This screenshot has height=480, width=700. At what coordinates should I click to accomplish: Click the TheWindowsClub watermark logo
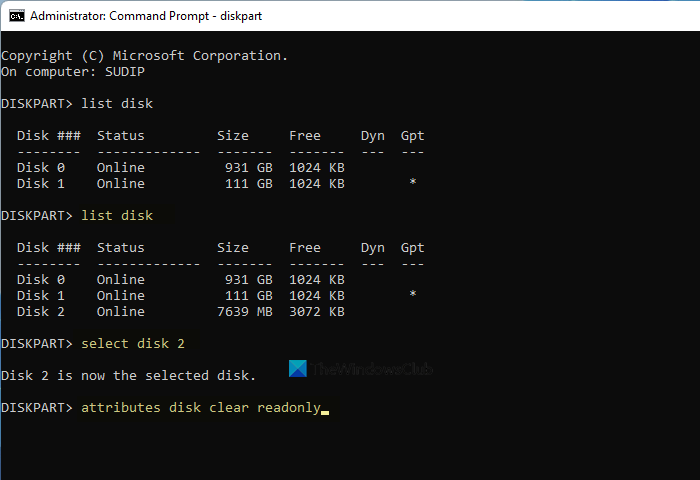298,368
